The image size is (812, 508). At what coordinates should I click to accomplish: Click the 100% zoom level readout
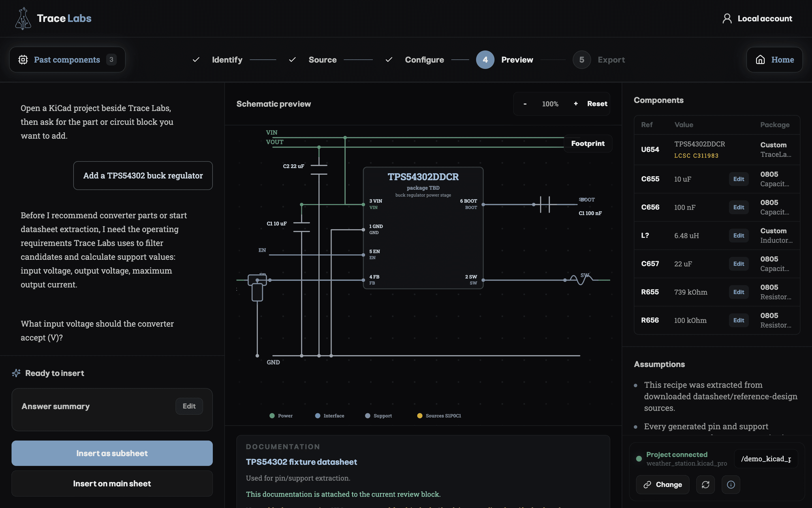point(550,104)
